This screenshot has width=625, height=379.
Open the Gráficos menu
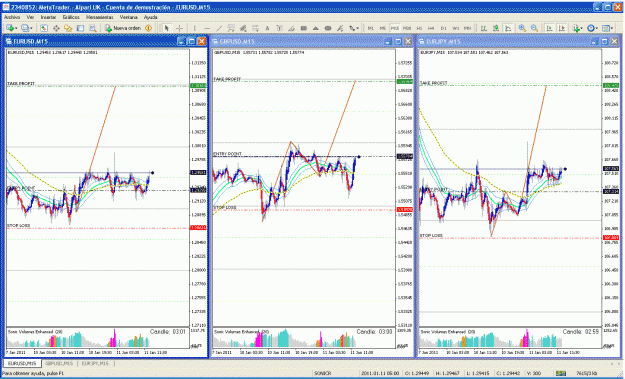pyautogui.click(x=71, y=17)
